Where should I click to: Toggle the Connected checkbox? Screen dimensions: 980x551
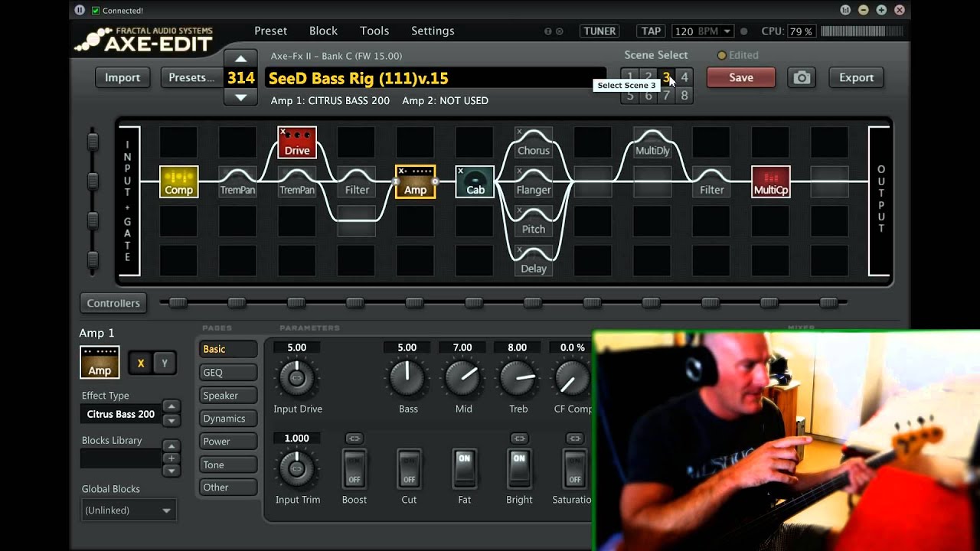pyautogui.click(x=96, y=10)
